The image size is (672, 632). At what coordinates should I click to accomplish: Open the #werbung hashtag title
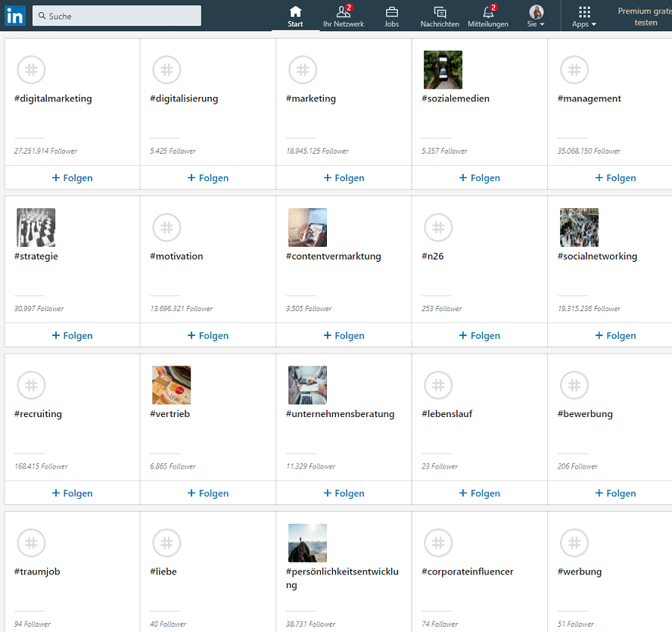(x=580, y=572)
